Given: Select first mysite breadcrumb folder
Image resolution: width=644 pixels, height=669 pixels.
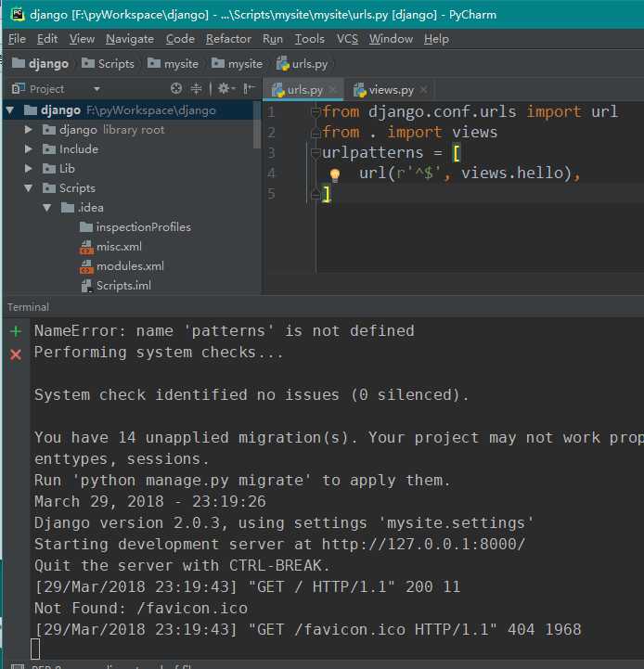Looking at the screenshot, I should 173,64.
